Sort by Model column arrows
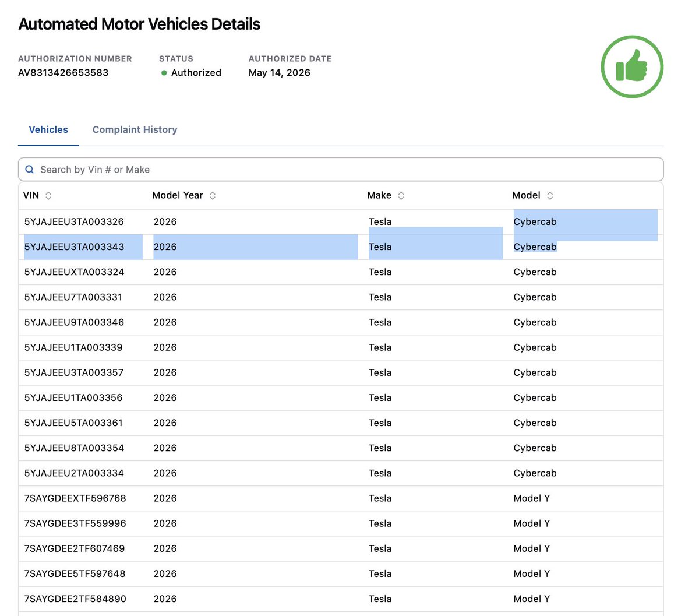 coord(550,196)
